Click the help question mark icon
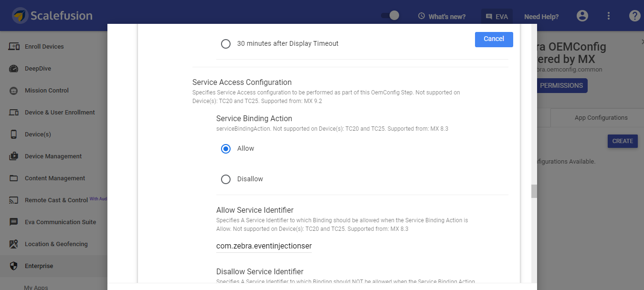Viewport: 644px width, 290px height. [x=634, y=16]
